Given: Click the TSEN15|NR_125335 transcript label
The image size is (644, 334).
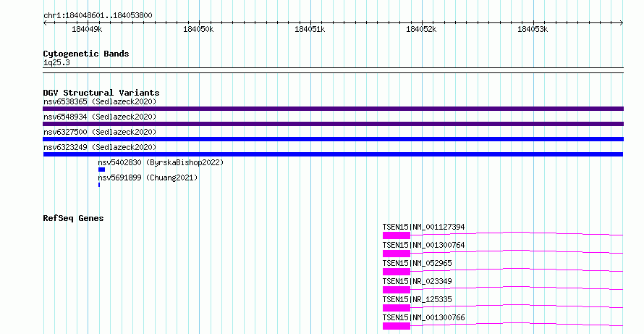Looking at the screenshot, I should click(417, 299).
